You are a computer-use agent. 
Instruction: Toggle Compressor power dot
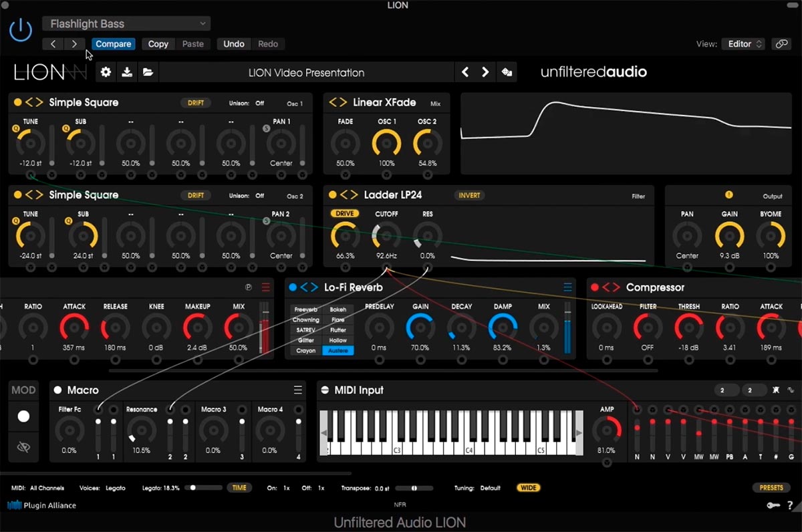point(595,287)
